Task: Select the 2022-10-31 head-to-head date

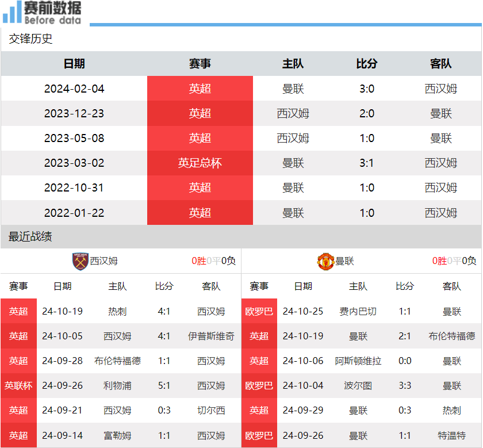Action: pos(74,187)
